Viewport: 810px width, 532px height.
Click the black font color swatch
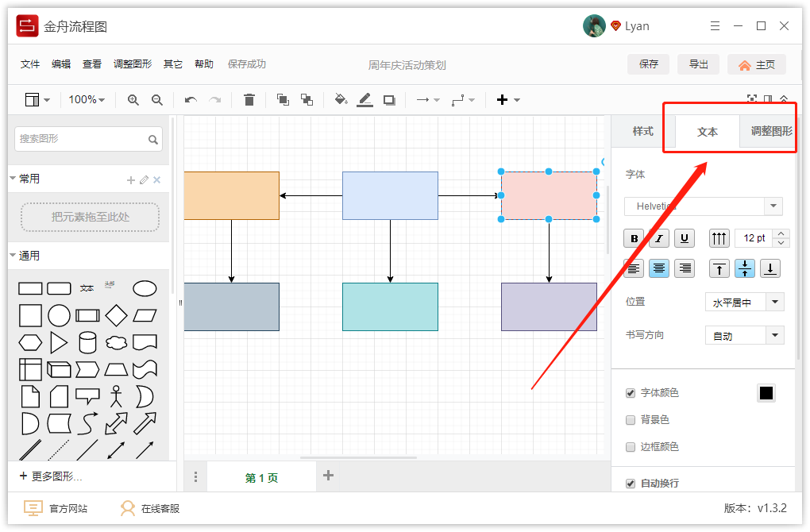pyautogui.click(x=766, y=392)
